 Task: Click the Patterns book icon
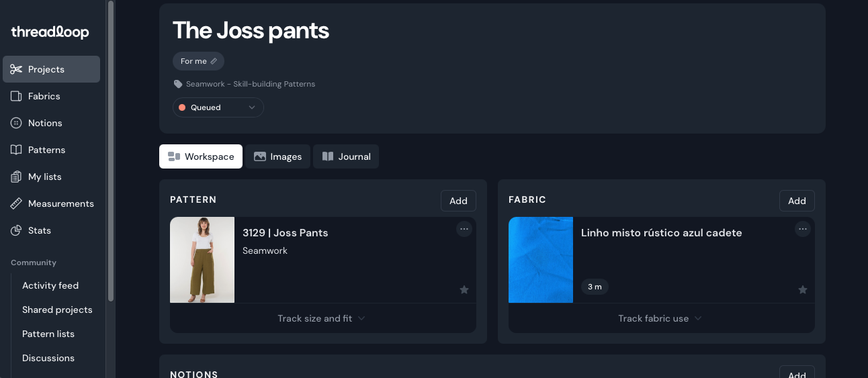pos(17,150)
